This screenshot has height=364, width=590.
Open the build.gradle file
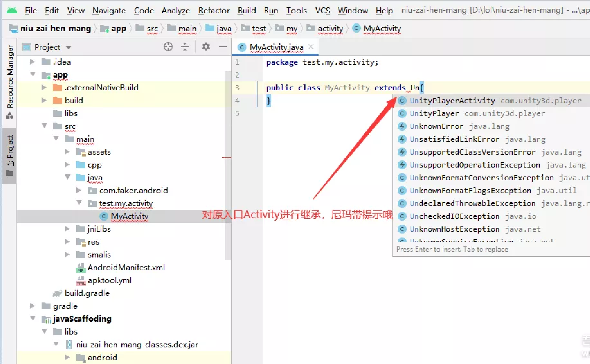coord(87,293)
